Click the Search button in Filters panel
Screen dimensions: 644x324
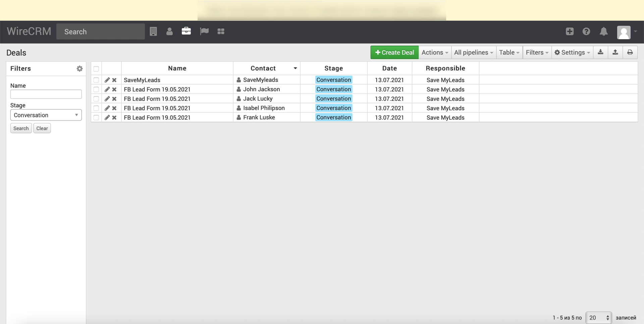[21, 128]
